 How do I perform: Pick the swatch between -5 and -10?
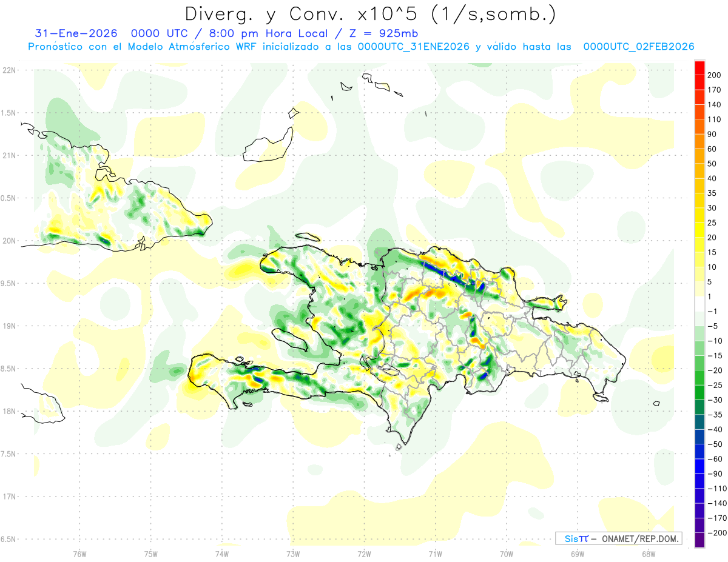699,333
